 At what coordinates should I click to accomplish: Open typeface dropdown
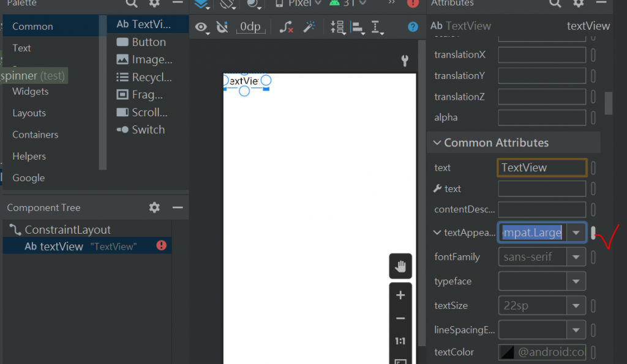[576, 281]
